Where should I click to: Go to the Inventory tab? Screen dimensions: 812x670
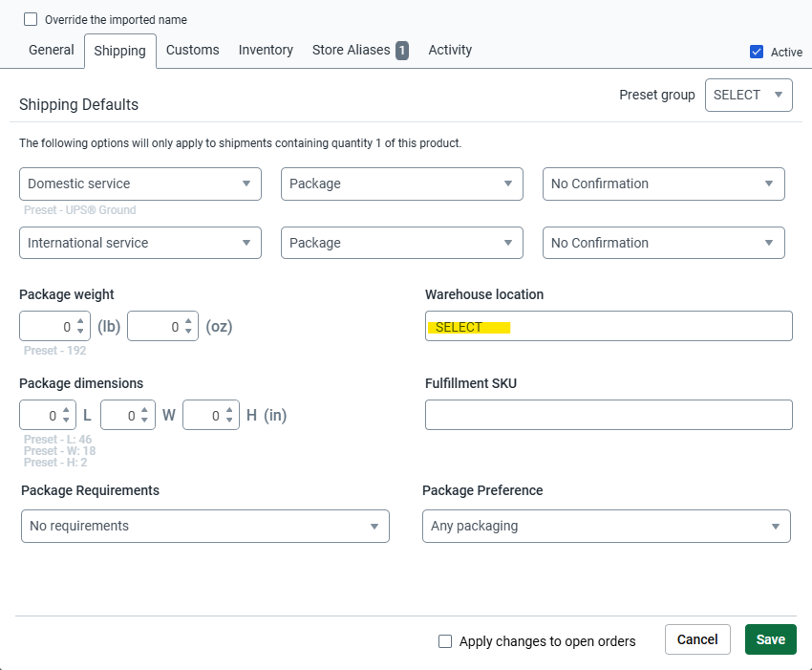(266, 50)
